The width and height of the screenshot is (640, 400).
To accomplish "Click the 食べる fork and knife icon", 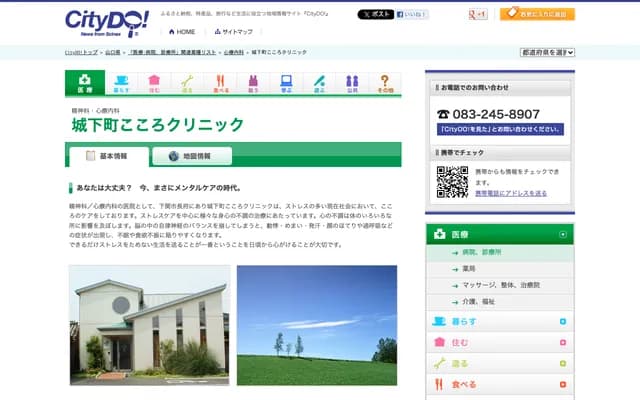I will pos(220,83).
